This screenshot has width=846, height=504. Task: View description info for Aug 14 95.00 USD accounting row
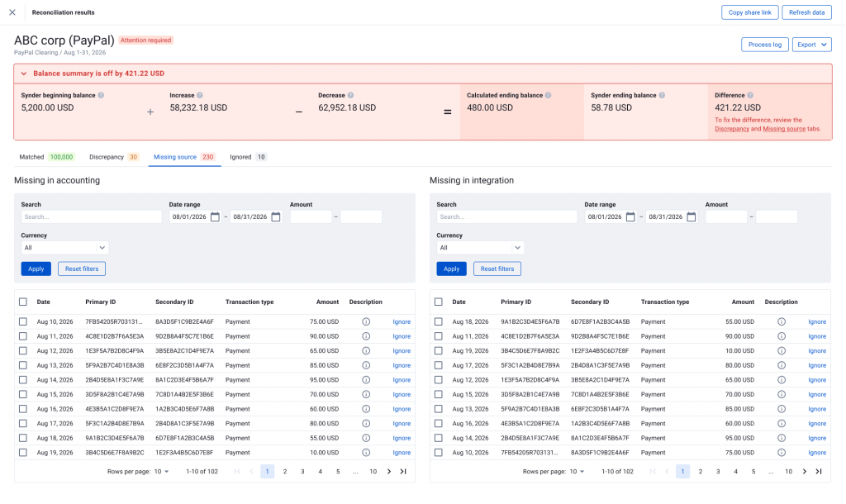point(366,380)
